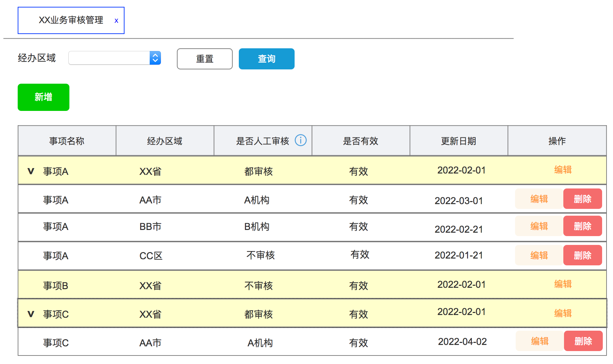Click the 查询 button
The image size is (613, 364).
[x=267, y=59]
